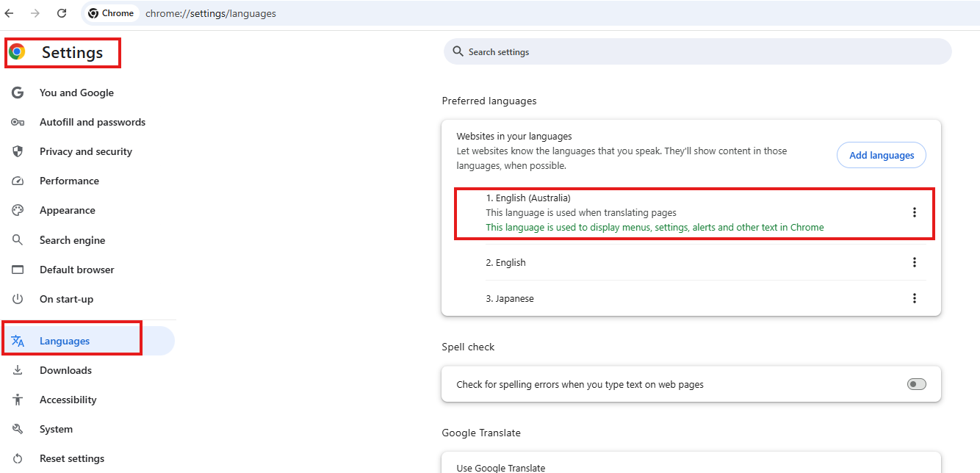This screenshot has height=473, width=980.
Task: Reload the page with the refresh icon
Action: [62, 13]
